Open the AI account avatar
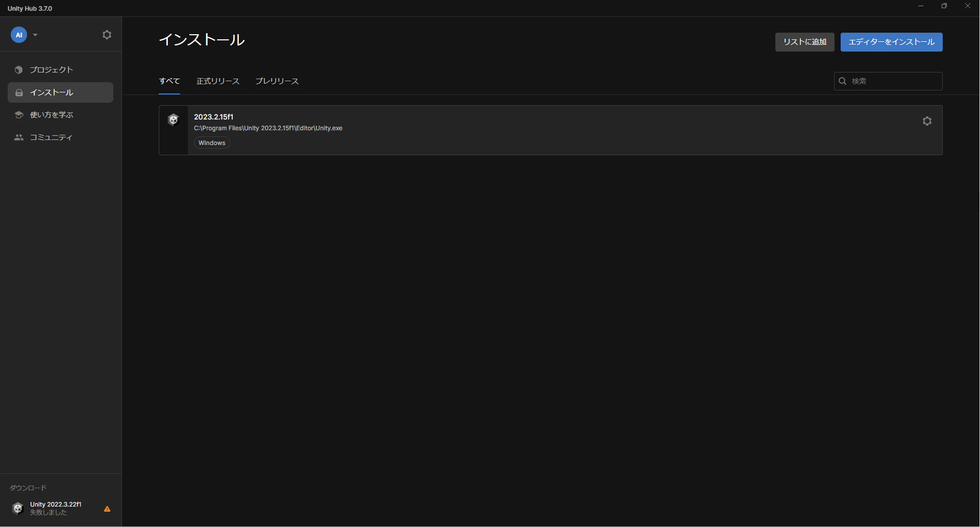Screen dimensions: 980x527 pos(19,35)
